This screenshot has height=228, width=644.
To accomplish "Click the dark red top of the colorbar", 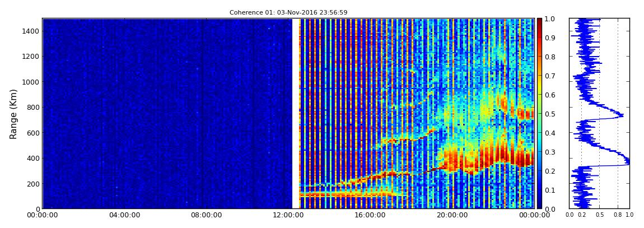I will pyautogui.click(x=539, y=21).
